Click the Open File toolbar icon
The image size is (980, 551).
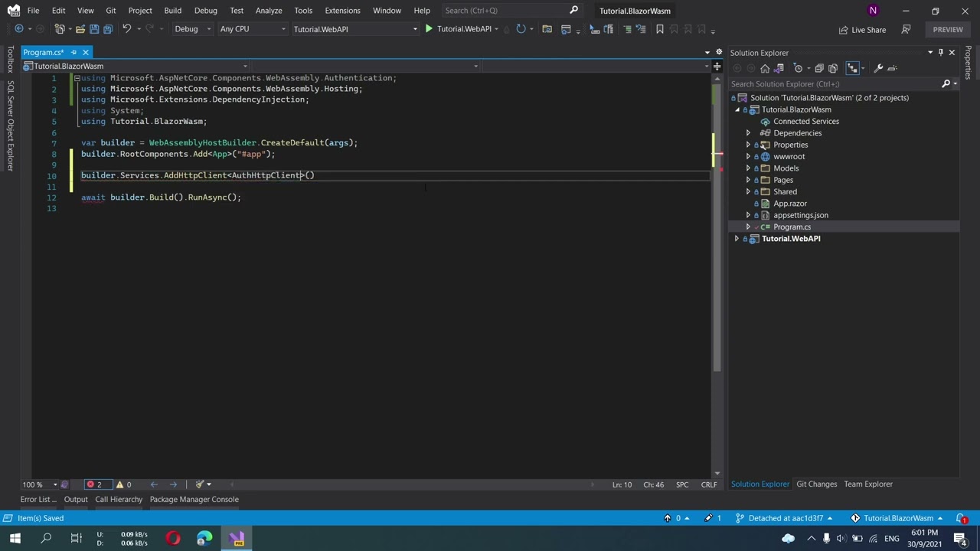tap(80, 29)
